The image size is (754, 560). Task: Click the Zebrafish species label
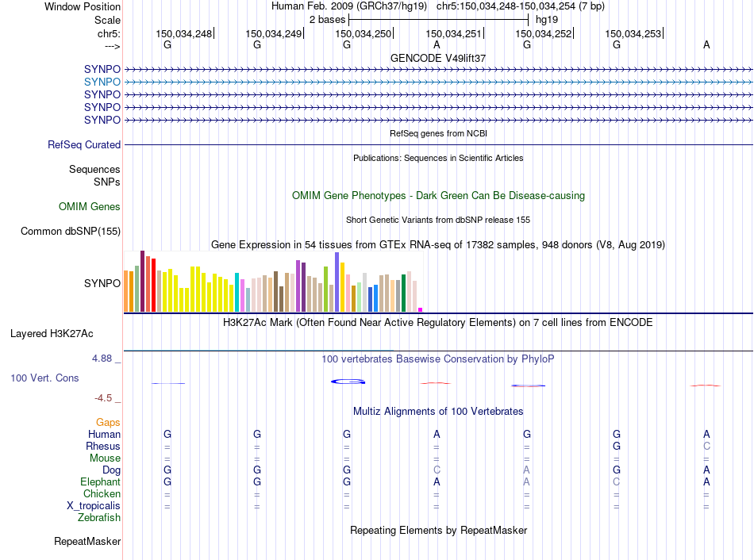tap(99, 518)
